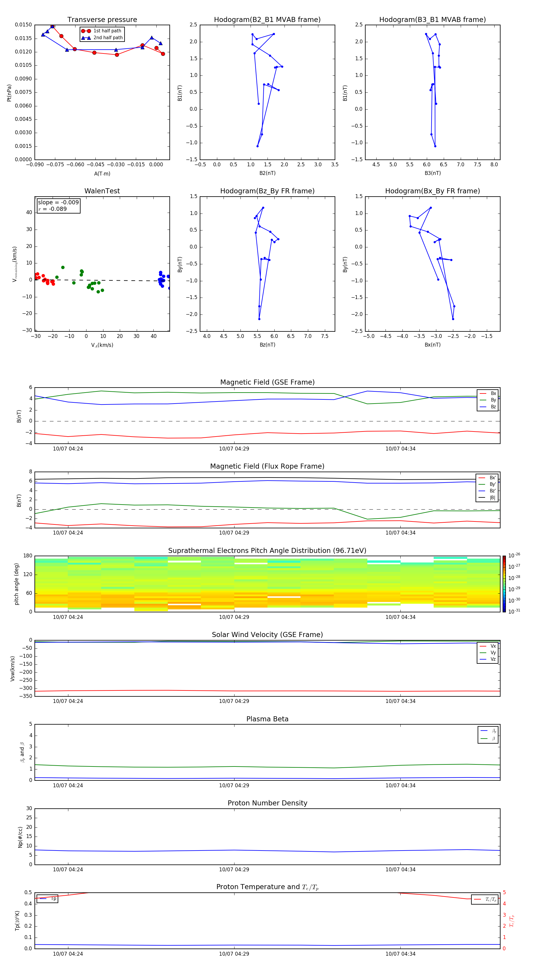Click the 'A(T·m)' x-axis label
535x980 pixels.
coord(102,174)
